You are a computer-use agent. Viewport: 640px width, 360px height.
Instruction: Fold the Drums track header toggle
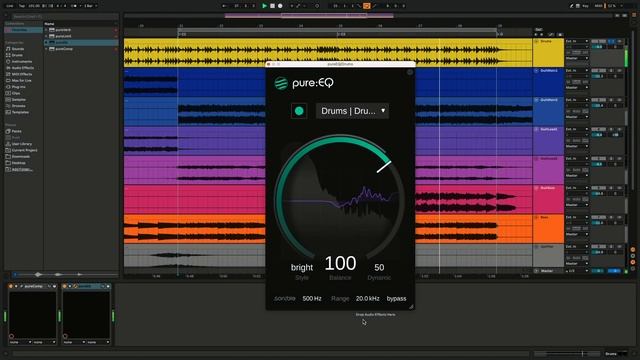pos(536,41)
